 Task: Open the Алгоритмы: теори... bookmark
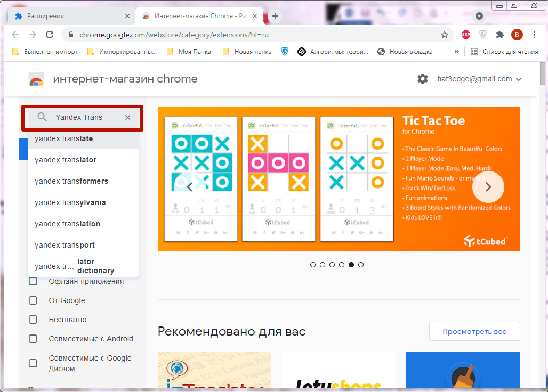pyautogui.click(x=333, y=52)
